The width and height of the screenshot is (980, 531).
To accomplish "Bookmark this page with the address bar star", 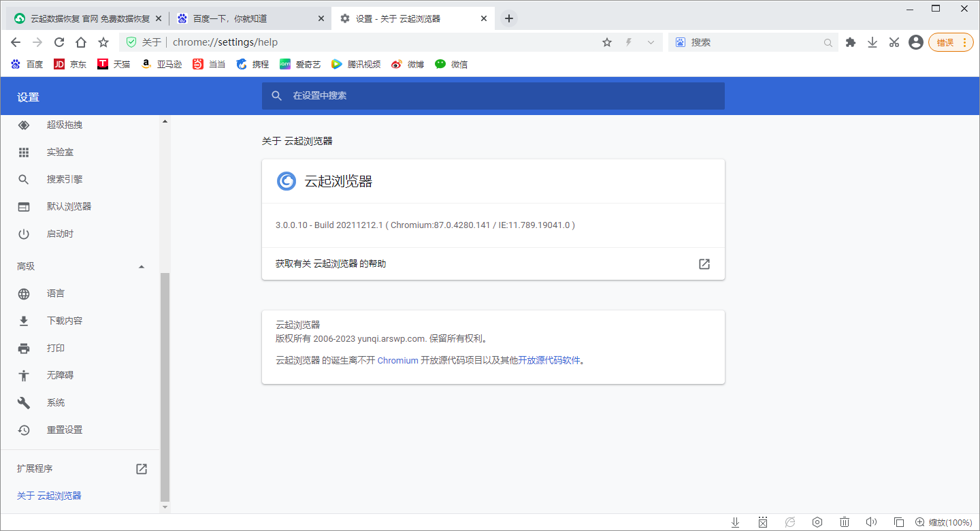I will point(607,42).
